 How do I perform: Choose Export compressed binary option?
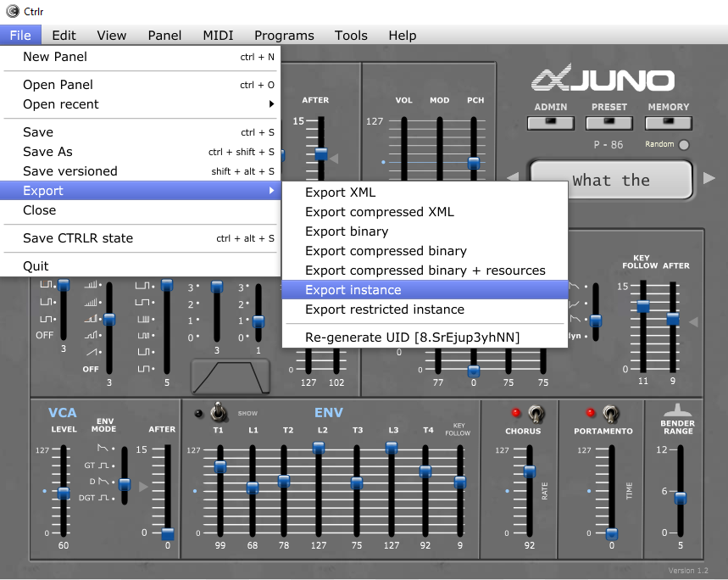click(425, 251)
